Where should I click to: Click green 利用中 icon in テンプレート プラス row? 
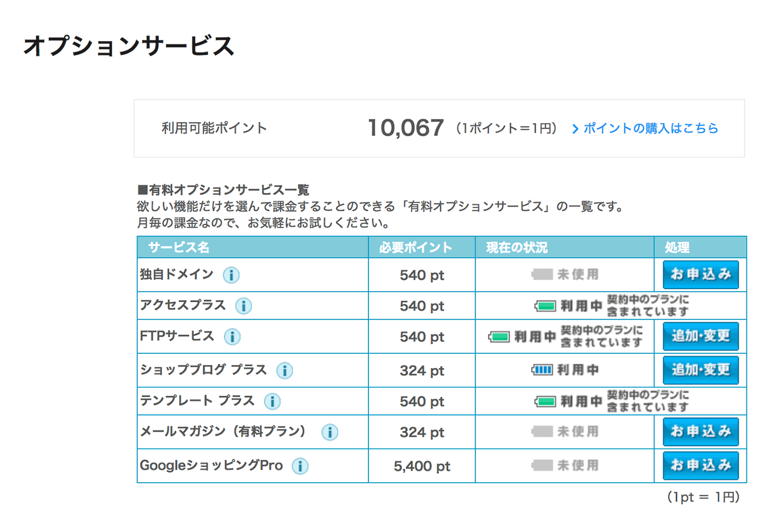(x=545, y=401)
